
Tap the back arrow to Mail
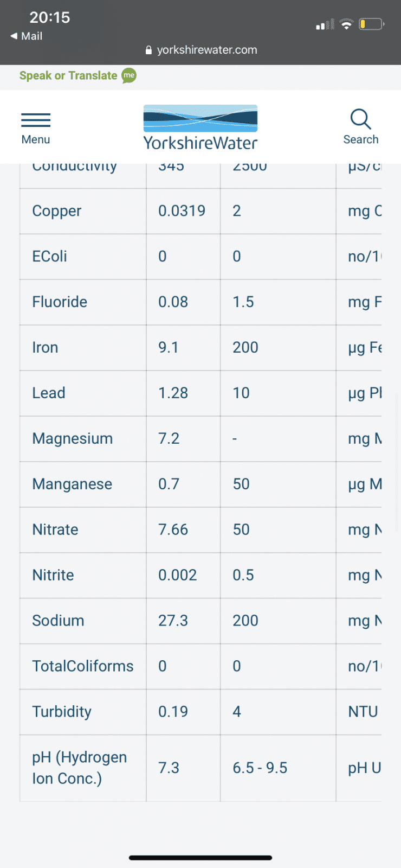(x=14, y=36)
